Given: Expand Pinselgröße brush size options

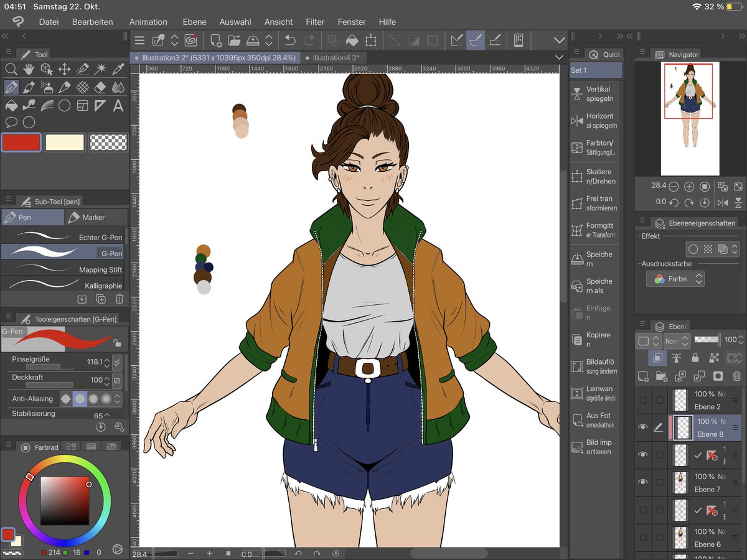Looking at the screenshot, I should (116, 362).
